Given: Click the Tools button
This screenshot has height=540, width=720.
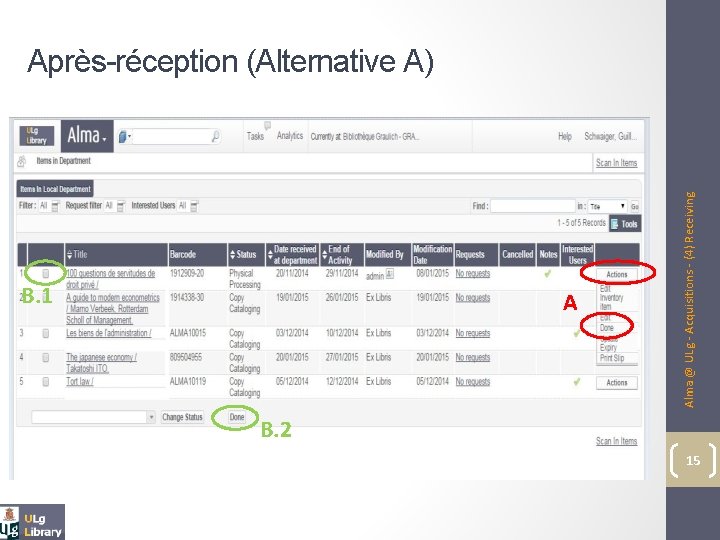Looking at the screenshot, I should [x=624, y=224].
